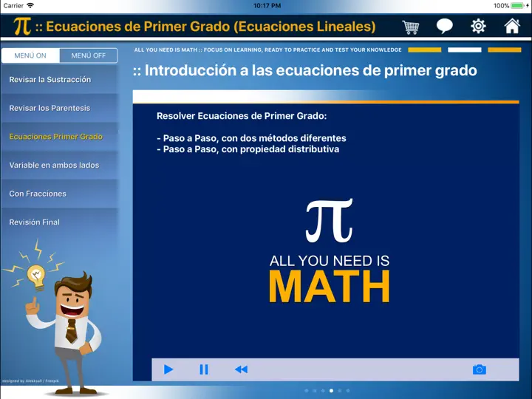This screenshot has height=399, width=532.
Task: Select first yellow progress bar segment
Action: 424,50
